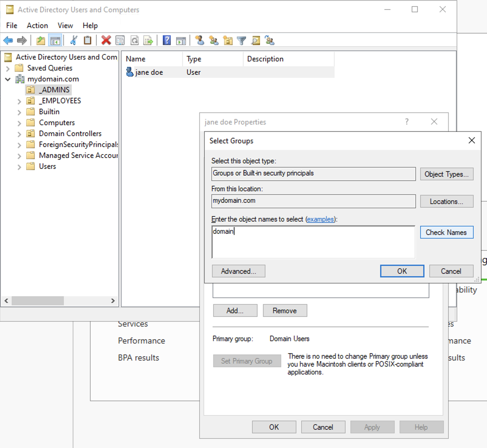Select the Computers container label in tree

57,122
